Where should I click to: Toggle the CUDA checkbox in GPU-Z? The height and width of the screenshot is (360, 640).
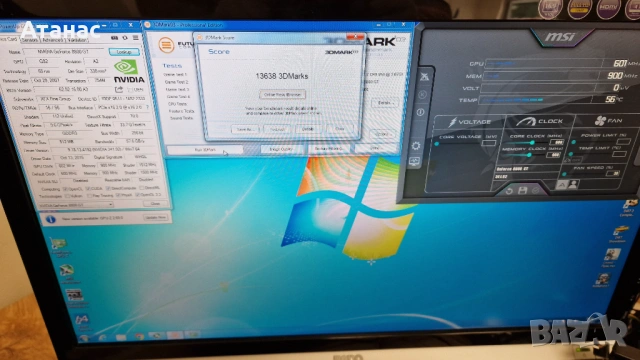point(87,189)
